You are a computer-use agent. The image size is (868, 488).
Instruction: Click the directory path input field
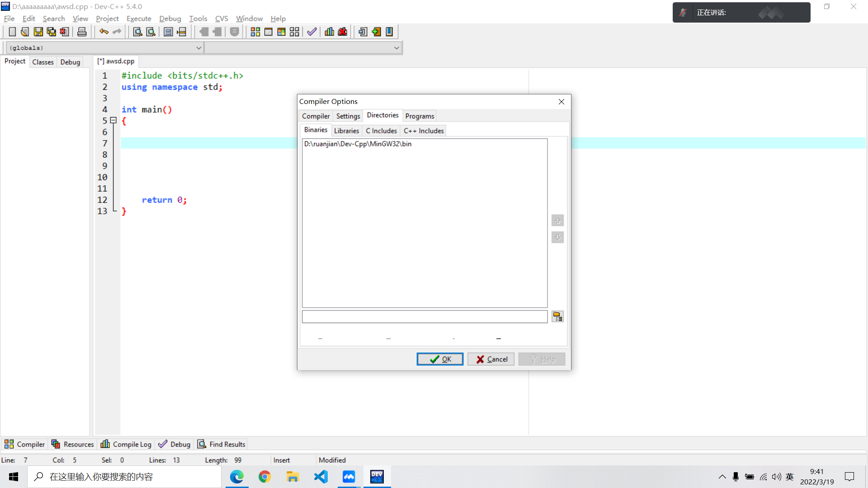(424, 316)
